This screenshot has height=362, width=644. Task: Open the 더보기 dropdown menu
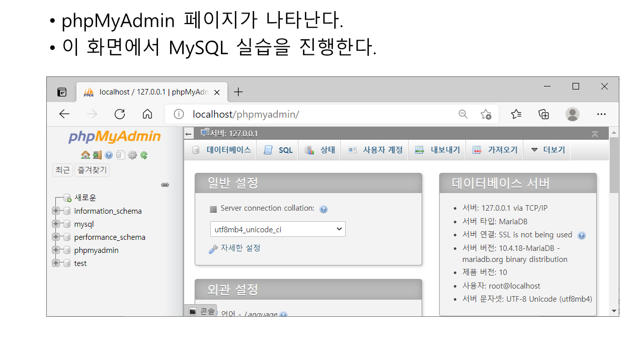(x=548, y=150)
